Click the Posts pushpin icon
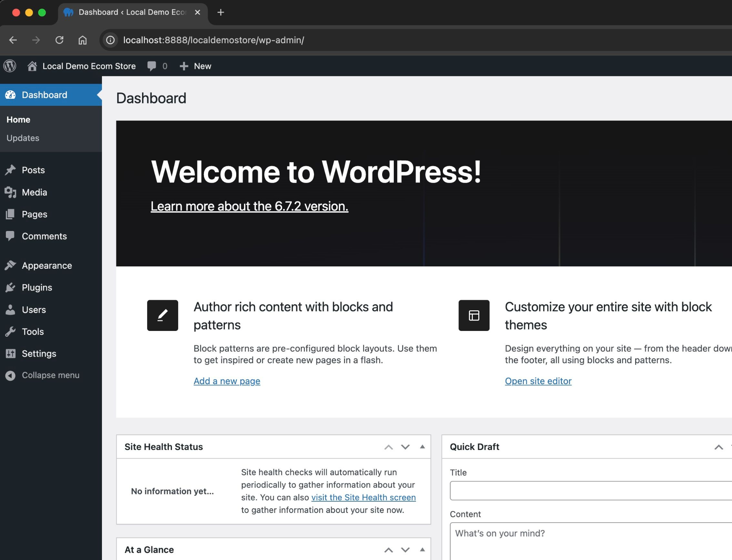Image resolution: width=732 pixels, height=560 pixels. (11, 170)
